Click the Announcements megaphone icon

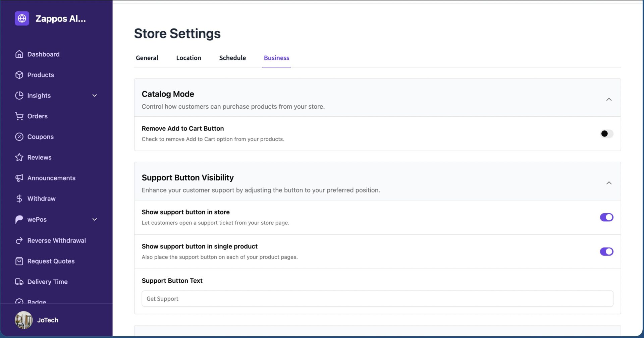(19, 178)
